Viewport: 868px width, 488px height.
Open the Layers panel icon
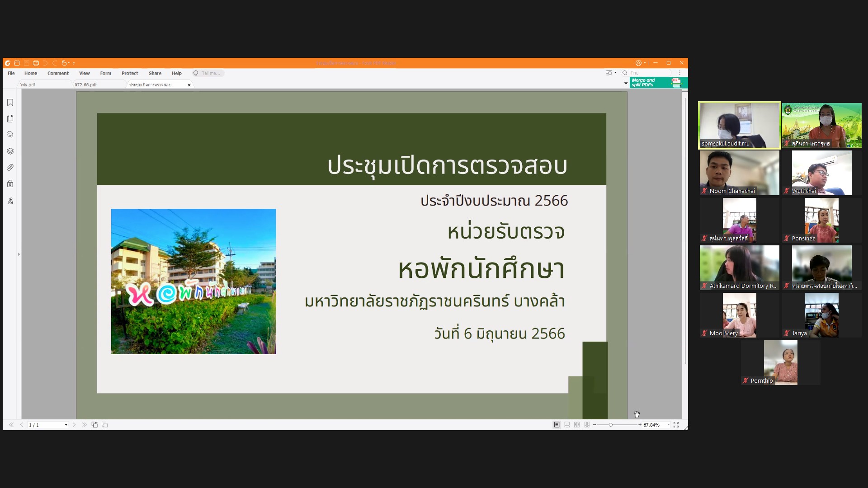point(10,151)
